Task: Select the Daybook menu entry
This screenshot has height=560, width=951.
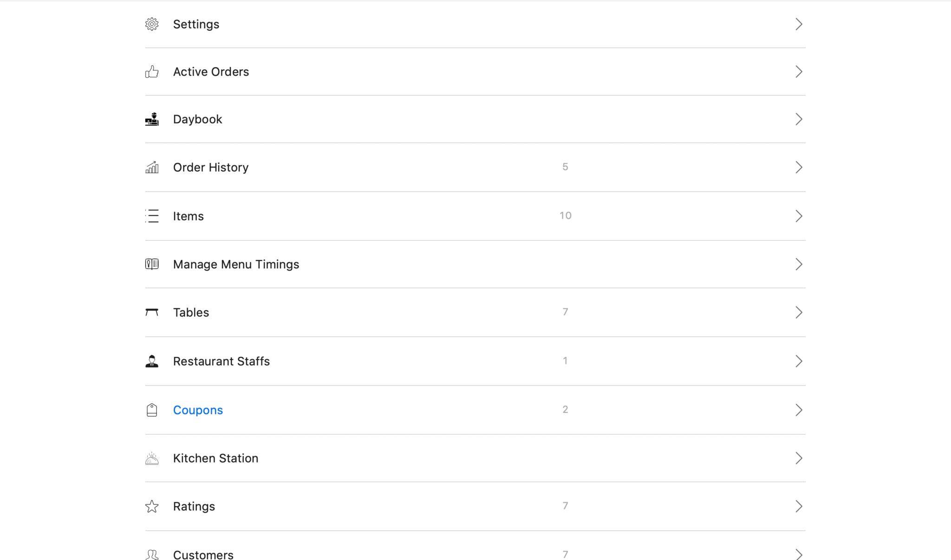Action: coord(198,119)
